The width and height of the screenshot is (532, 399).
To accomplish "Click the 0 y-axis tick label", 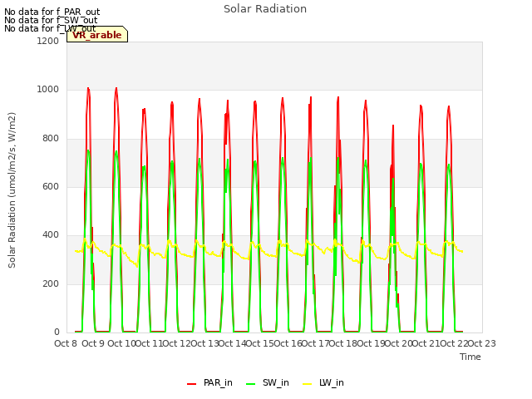I will click(57, 332).
